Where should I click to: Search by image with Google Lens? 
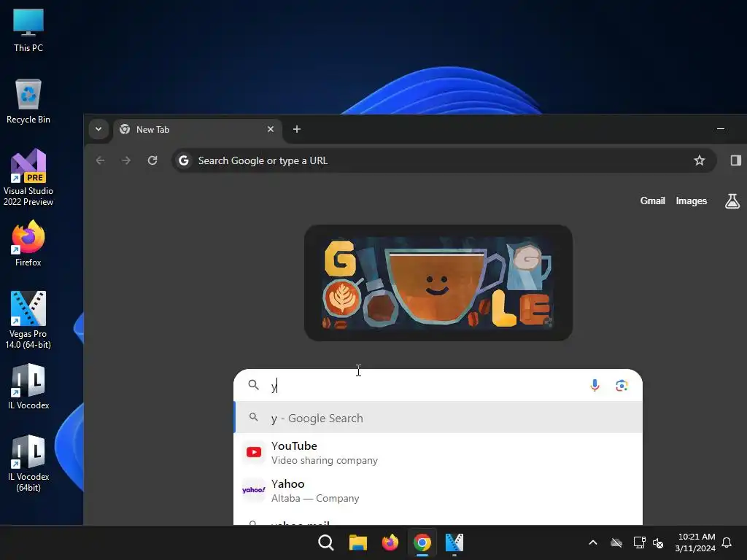tap(622, 385)
